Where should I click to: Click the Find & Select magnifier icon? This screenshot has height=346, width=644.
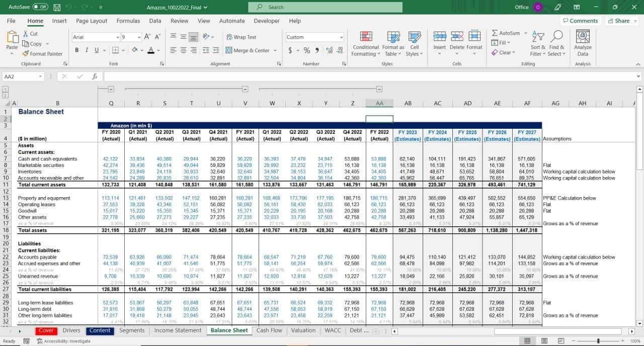556,36
